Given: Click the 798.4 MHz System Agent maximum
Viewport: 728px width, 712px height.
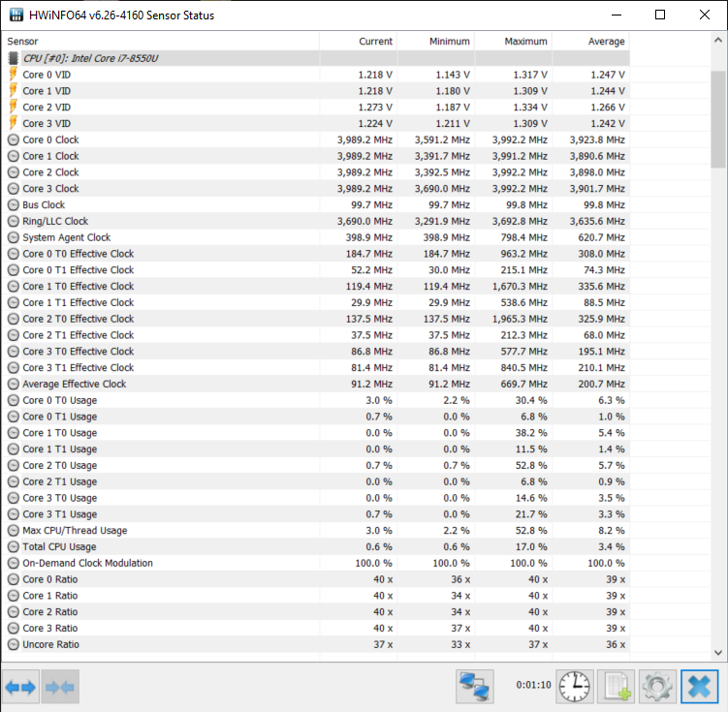Looking at the screenshot, I should tap(523, 237).
